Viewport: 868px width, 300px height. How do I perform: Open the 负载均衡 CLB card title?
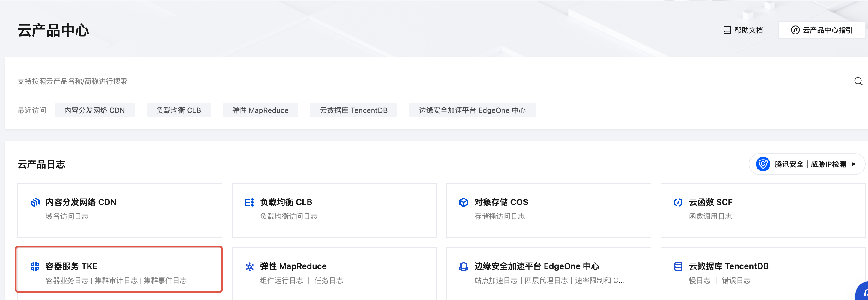[x=286, y=202]
